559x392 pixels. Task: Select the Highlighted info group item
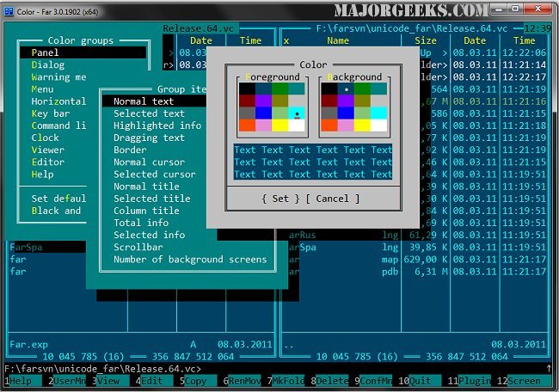[x=157, y=126]
